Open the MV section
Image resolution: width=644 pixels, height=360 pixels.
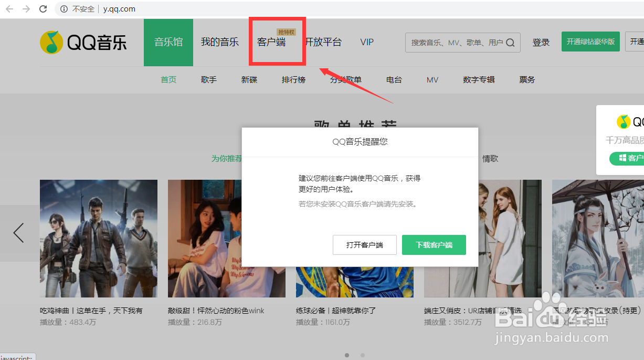coord(432,79)
